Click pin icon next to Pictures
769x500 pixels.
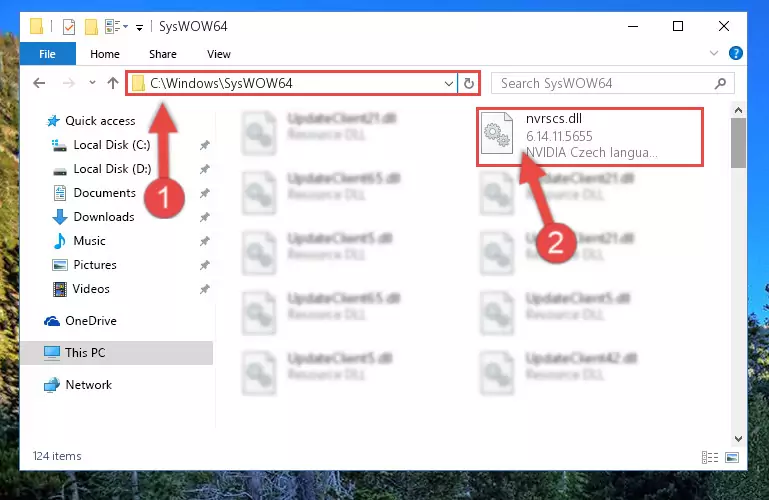coord(205,265)
